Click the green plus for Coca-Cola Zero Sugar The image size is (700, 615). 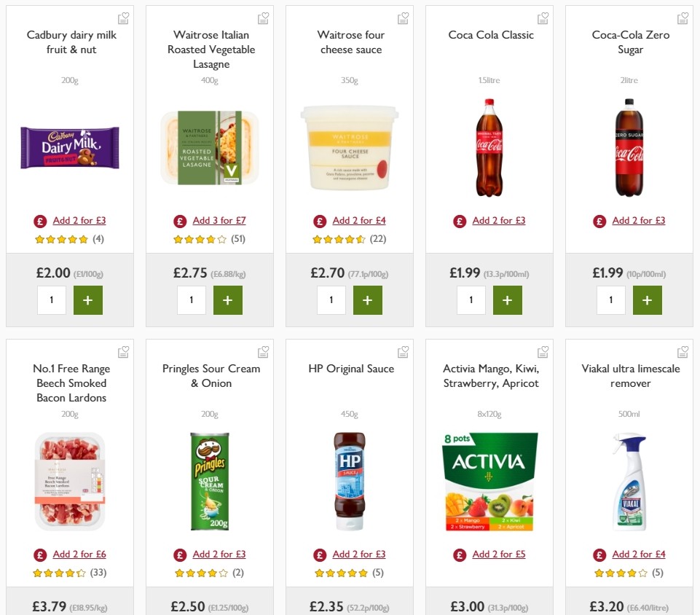click(x=648, y=299)
